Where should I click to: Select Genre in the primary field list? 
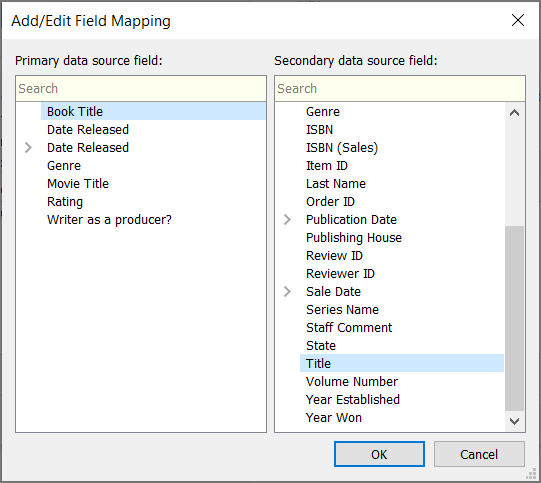pos(64,166)
